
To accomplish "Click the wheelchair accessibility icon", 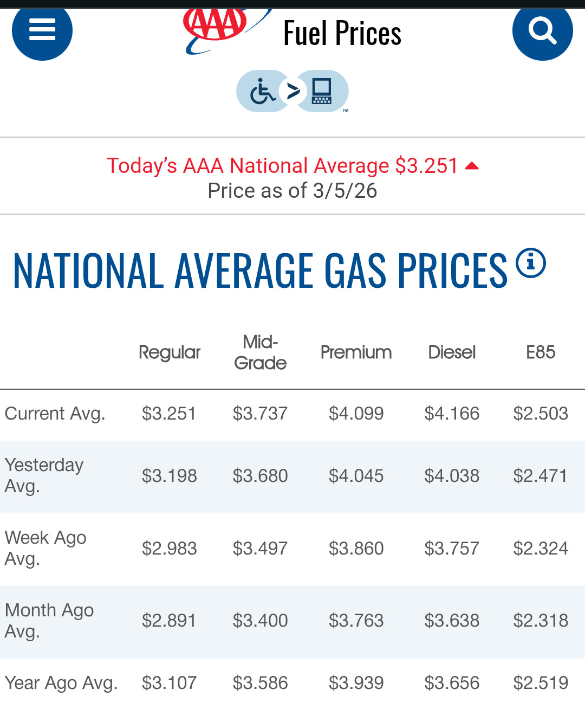I will (263, 91).
